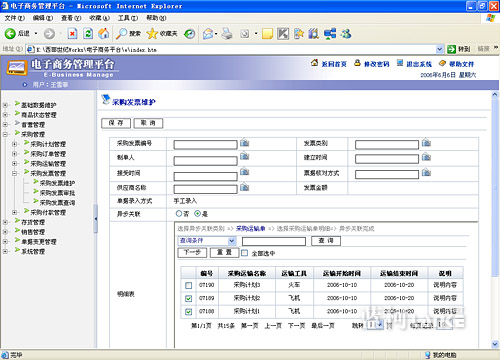Click the change-password lock icon in header
Viewport: 500px width, 360px height.
[x=357, y=63]
